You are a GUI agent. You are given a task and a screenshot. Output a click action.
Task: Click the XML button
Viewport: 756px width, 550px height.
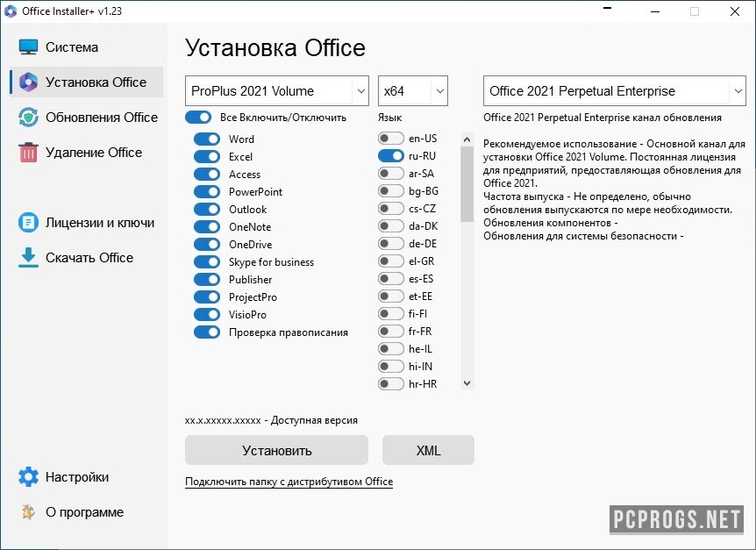click(x=428, y=451)
